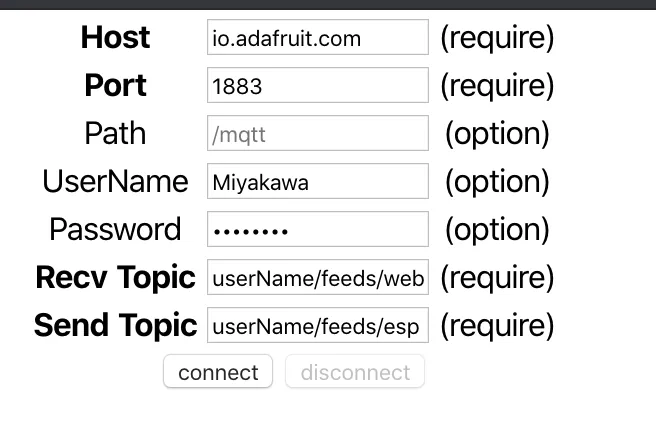
Task: Click the Send Topic label
Action: tap(115, 326)
